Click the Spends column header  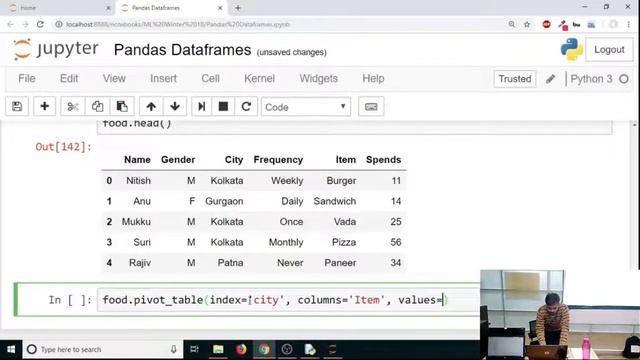(x=383, y=160)
